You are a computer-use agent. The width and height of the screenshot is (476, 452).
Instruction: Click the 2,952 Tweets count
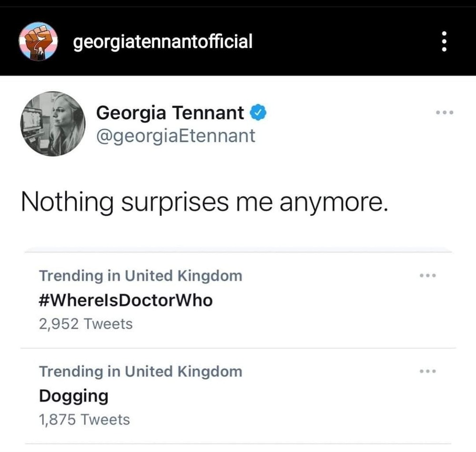(x=86, y=324)
